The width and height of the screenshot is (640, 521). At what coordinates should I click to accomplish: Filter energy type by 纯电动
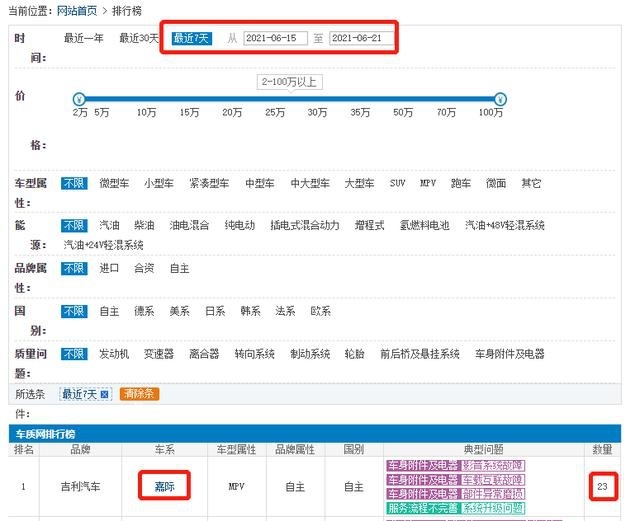240,225
